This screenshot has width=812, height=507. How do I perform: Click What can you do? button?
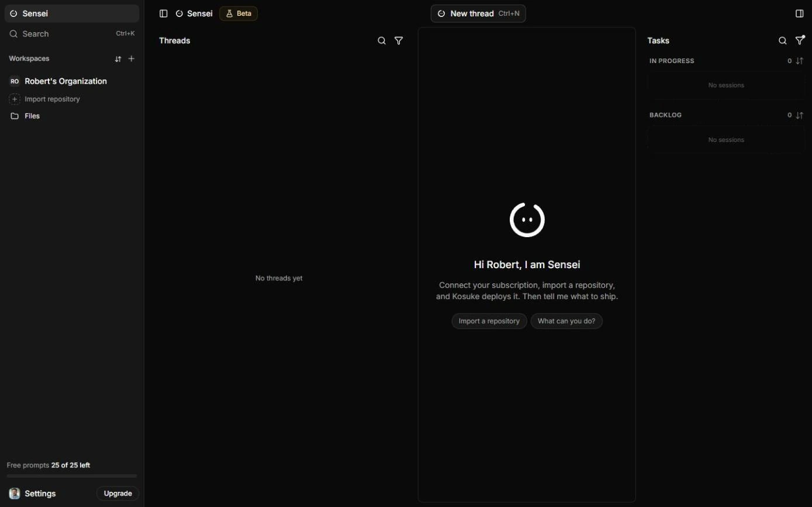[566, 321]
